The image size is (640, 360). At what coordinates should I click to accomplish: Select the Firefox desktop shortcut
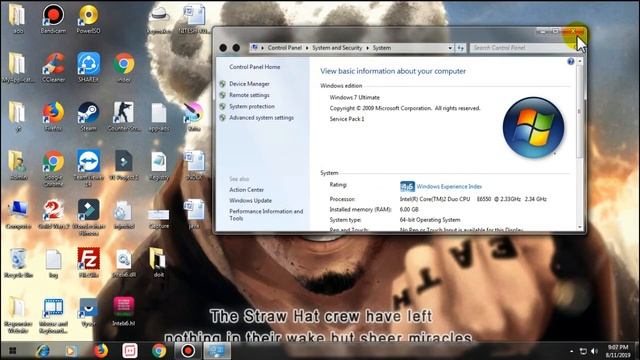(x=53, y=116)
